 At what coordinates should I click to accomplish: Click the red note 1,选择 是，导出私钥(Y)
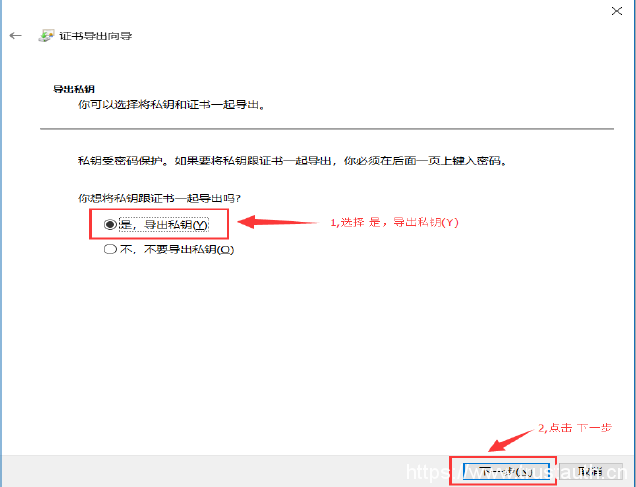coord(394,222)
